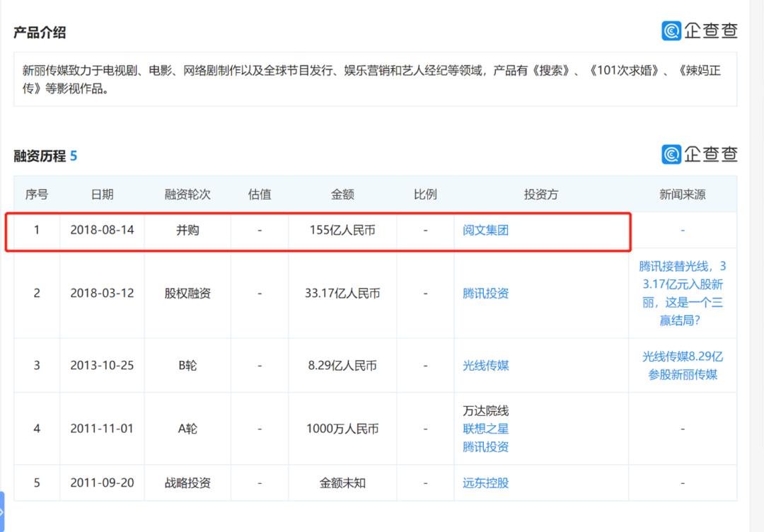Click the 融资历程 count number 5
The width and height of the screenshot is (764, 532).
(74, 156)
